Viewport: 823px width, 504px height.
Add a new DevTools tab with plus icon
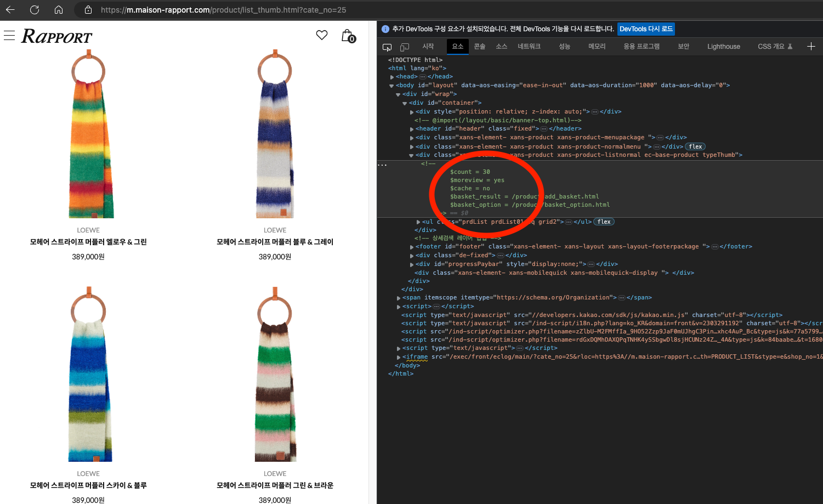(811, 47)
